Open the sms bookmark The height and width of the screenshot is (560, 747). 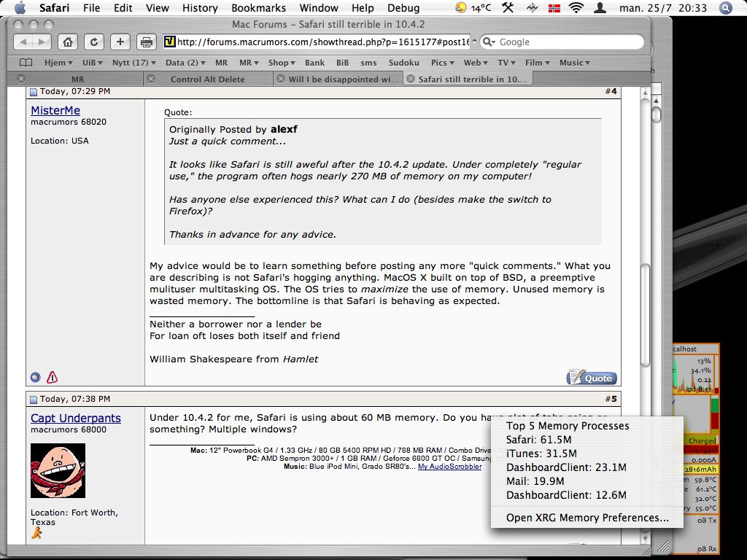point(368,63)
